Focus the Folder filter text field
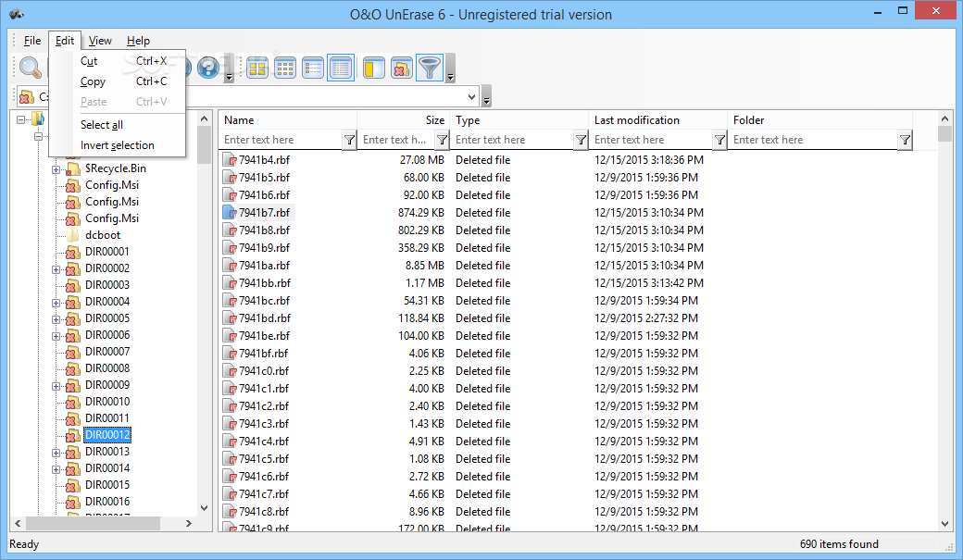The height and width of the screenshot is (560, 963). point(813,140)
